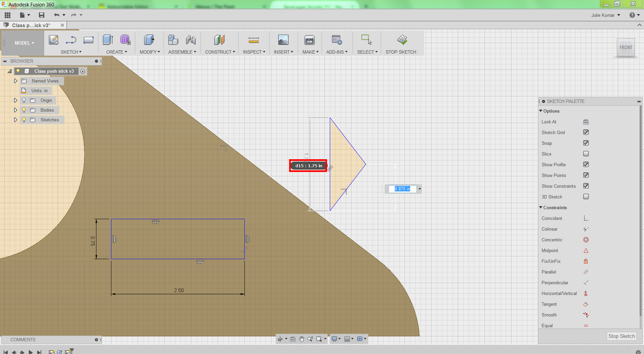
Task: Apply the Parallel constraint
Action: coord(586,272)
